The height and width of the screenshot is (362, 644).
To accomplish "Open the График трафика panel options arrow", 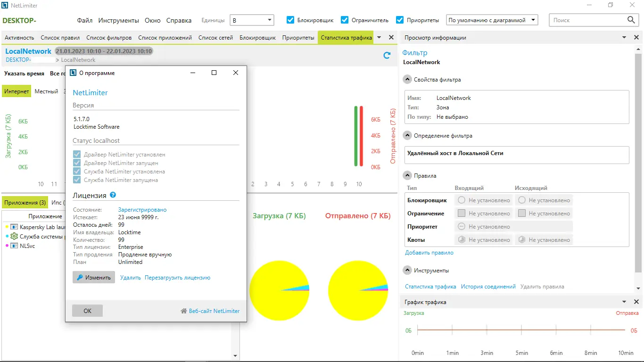I will click(624, 302).
